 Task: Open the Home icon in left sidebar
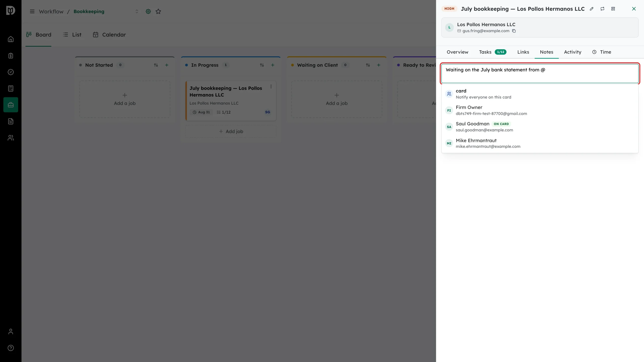tap(11, 39)
